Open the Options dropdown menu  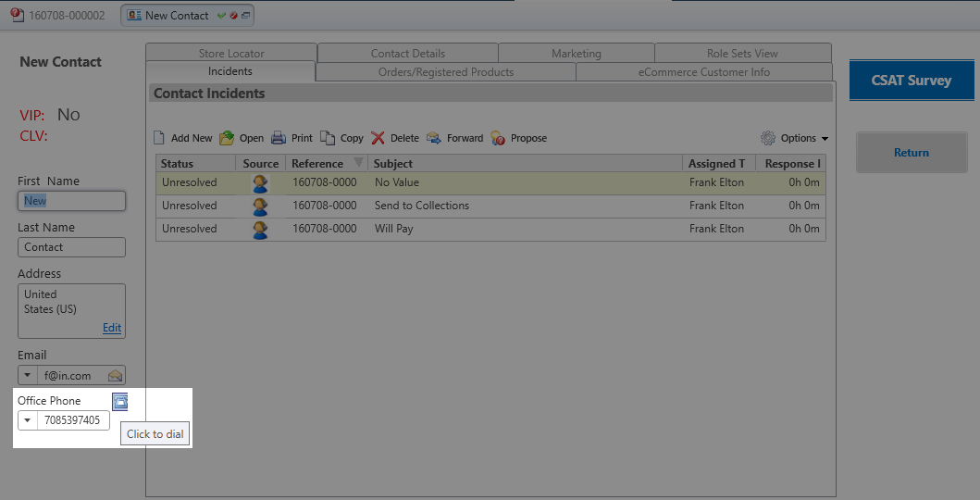[x=794, y=138]
